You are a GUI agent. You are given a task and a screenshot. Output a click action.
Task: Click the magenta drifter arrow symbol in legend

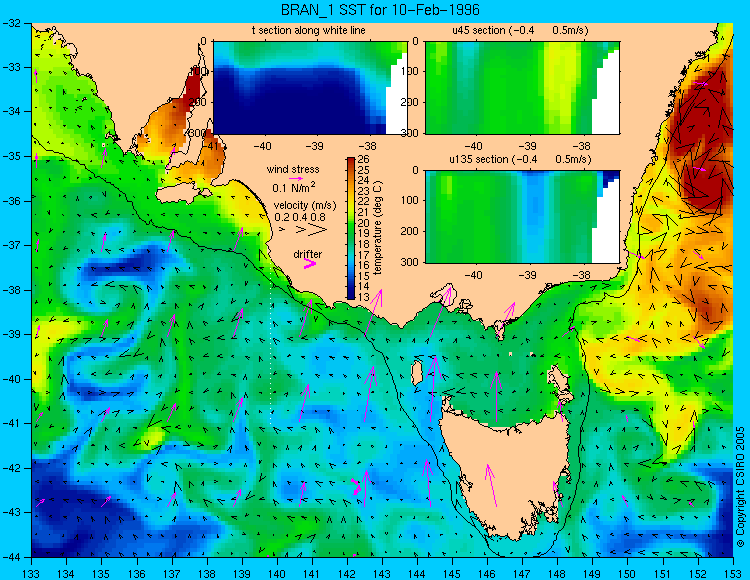(309, 263)
